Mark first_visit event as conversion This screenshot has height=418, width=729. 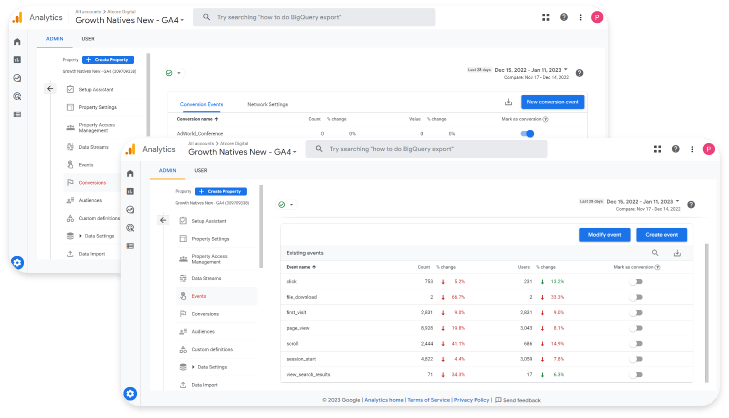pyautogui.click(x=636, y=312)
